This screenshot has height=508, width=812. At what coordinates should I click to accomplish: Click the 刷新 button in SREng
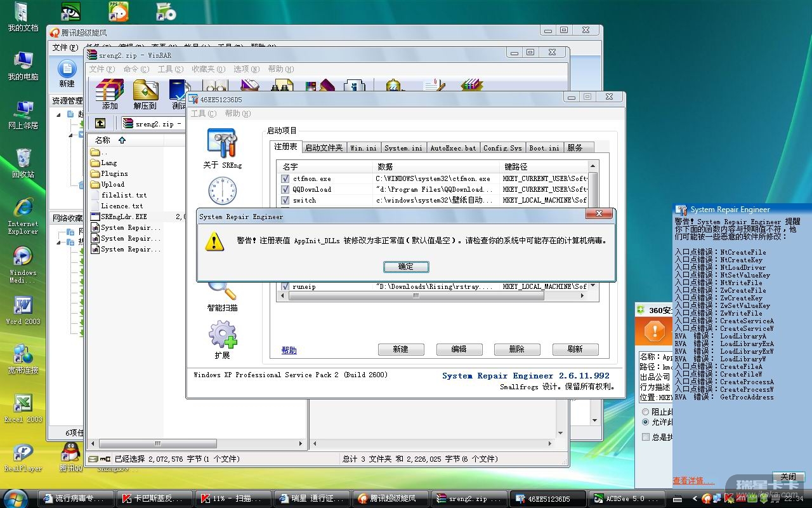pos(575,349)
